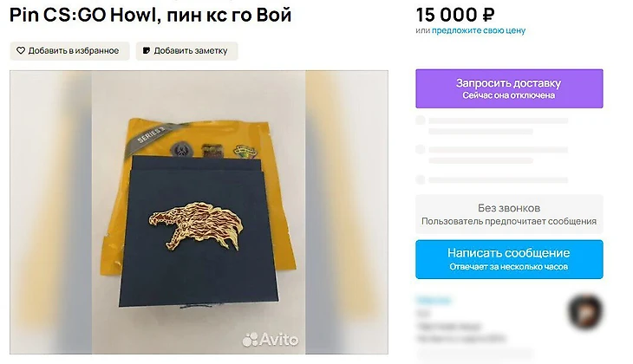Click the Без звонков info block
The image size is (633, 364).
pos(509,214)
